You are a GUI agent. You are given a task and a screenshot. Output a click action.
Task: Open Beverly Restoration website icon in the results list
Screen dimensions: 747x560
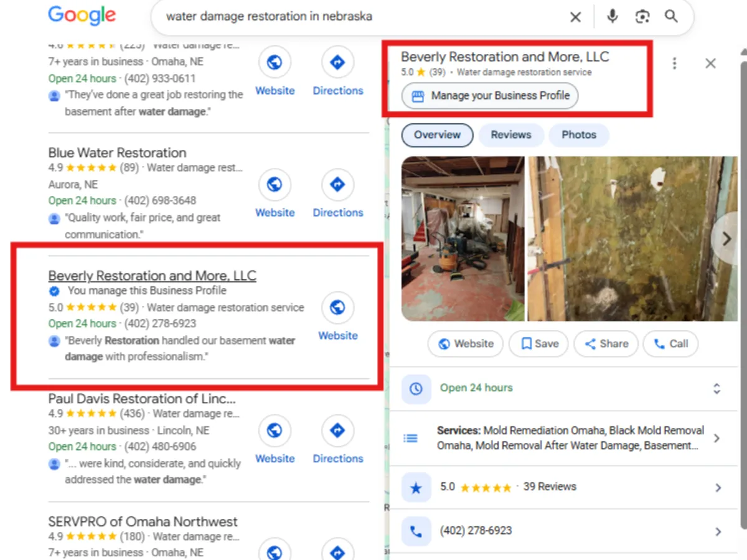pyautogui.click(x=337, y=307)
